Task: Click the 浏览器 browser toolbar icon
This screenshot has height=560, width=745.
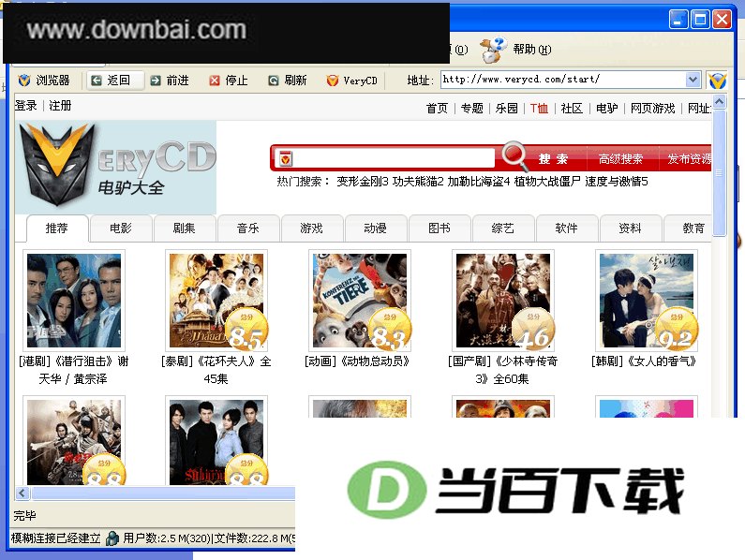Action: (x=23, y=81)
